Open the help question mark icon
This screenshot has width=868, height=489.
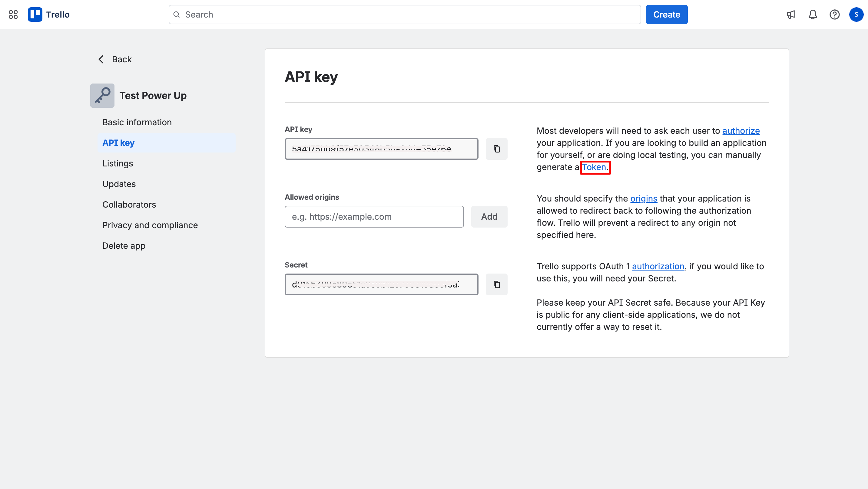(834, 15)
